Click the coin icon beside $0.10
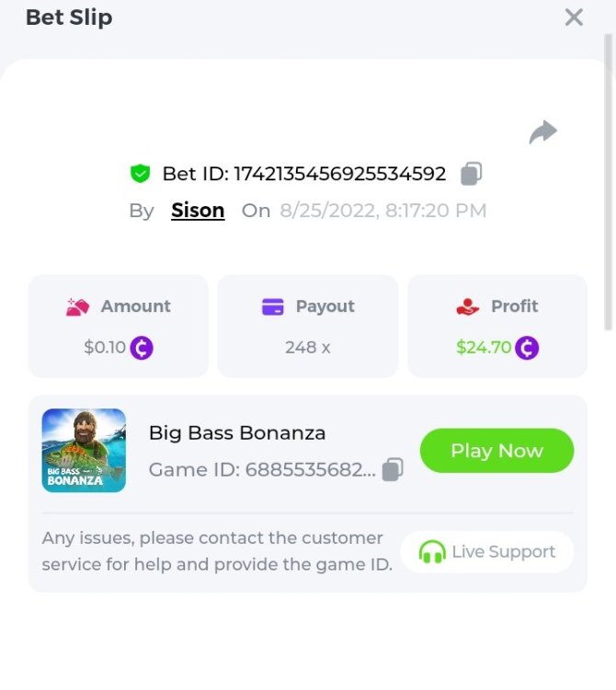616x690 pixels. 142,348
